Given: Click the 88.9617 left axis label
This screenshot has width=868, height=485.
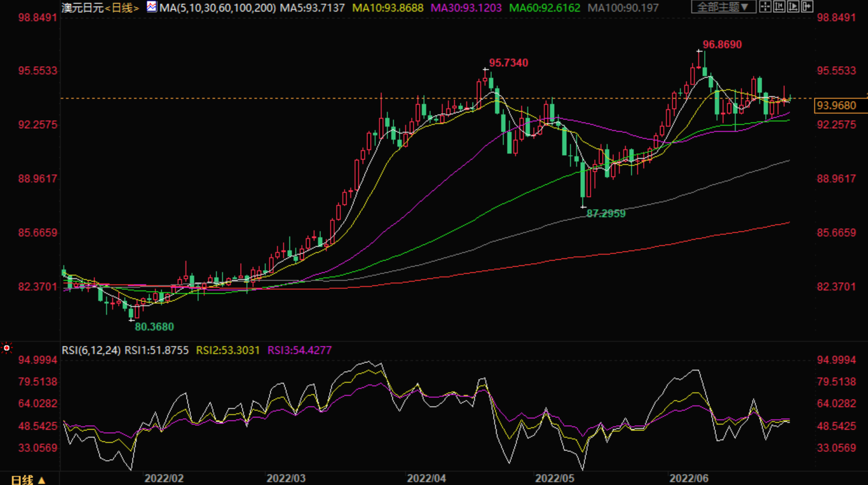Looking at the screenshot, I should click(x=38, y=179).
